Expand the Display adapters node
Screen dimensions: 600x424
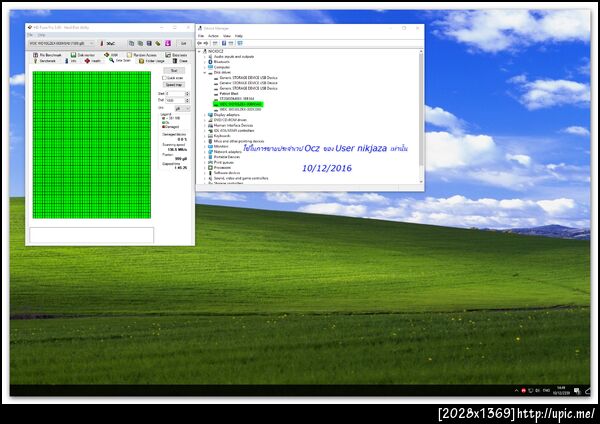point(204,115)
